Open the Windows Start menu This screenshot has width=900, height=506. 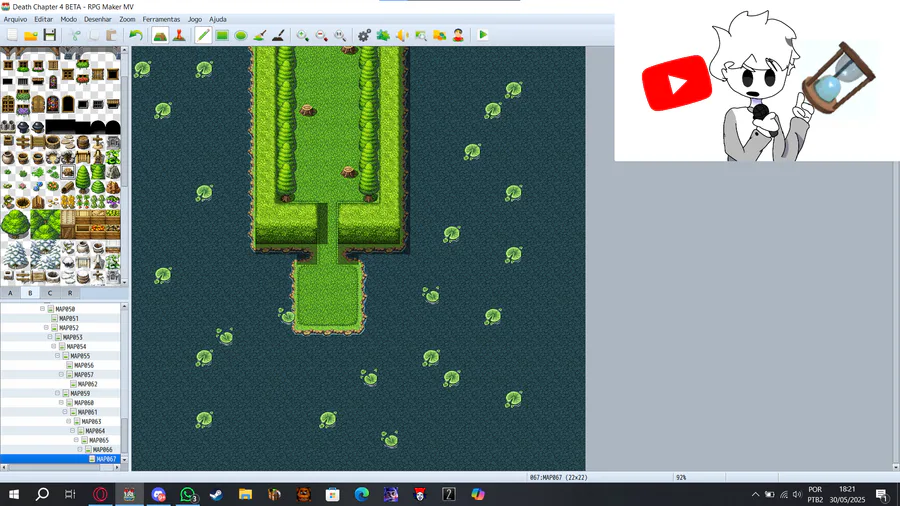[x=14, y=494]
